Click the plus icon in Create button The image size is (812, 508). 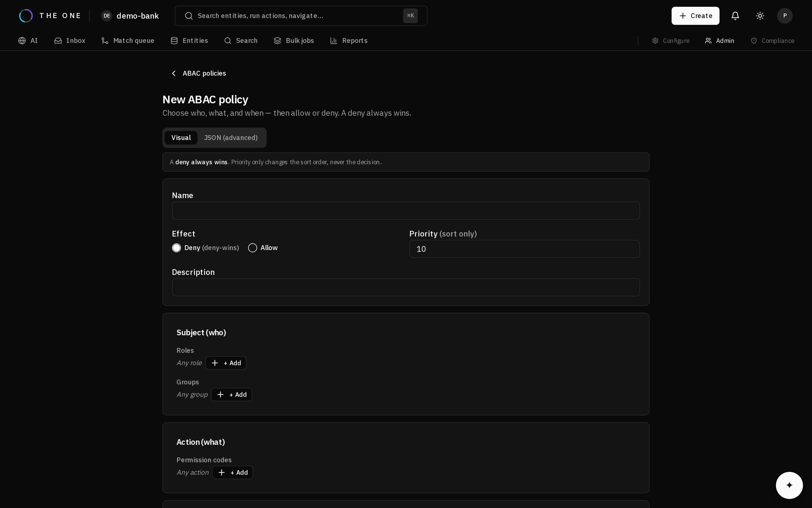pyautogui.click(x=683, y=16)
